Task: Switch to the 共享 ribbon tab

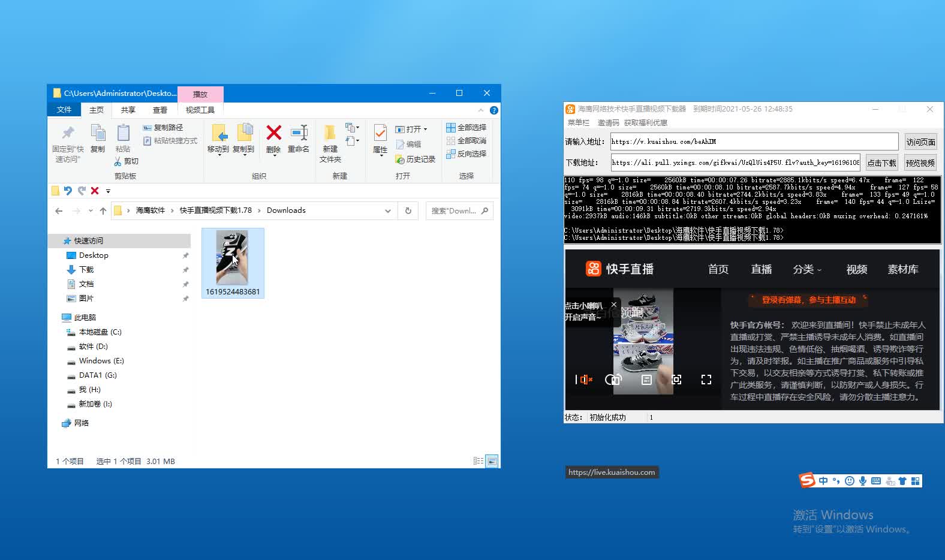Action: [128, 110]
